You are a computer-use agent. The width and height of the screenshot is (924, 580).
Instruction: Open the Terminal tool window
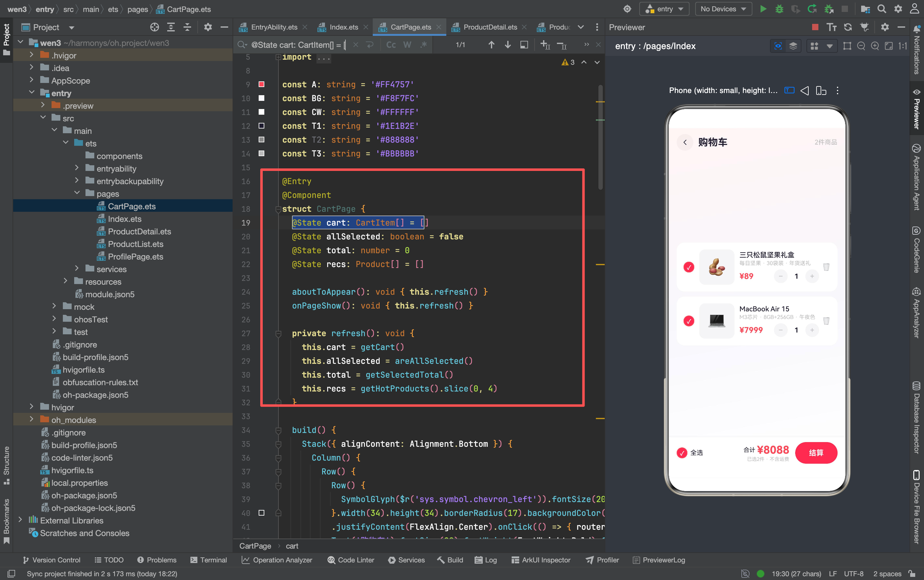point(208,560)
